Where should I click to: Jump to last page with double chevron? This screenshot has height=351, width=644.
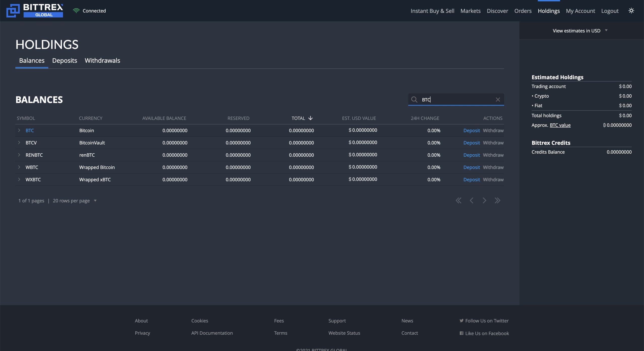pos(498,200)
